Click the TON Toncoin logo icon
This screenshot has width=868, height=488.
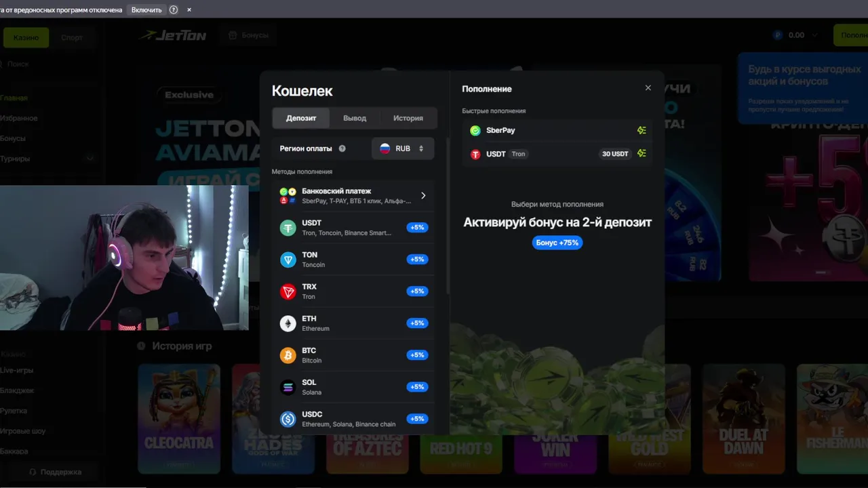[x=288, y=260]
